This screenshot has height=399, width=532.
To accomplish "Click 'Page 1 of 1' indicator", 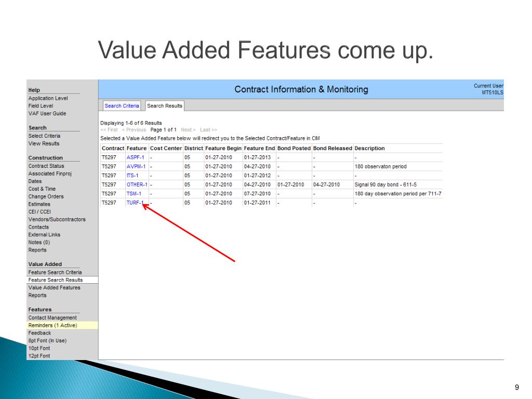I will pyautogui.click(x=164, y=130).
